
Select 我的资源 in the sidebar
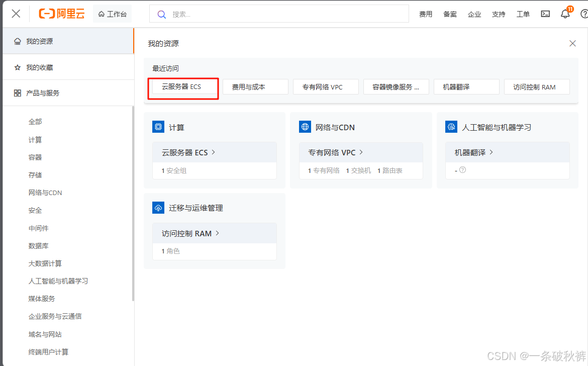click(x=68, y=41)
